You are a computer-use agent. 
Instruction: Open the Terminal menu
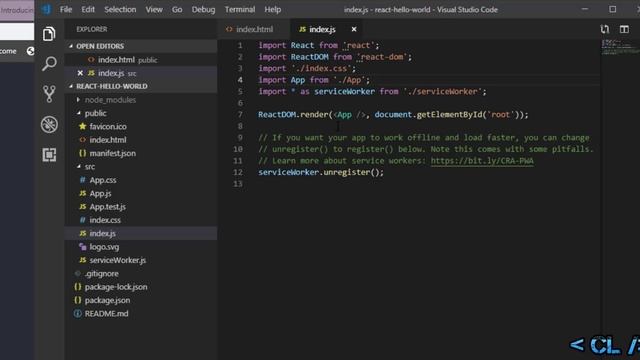coord(240,9)
